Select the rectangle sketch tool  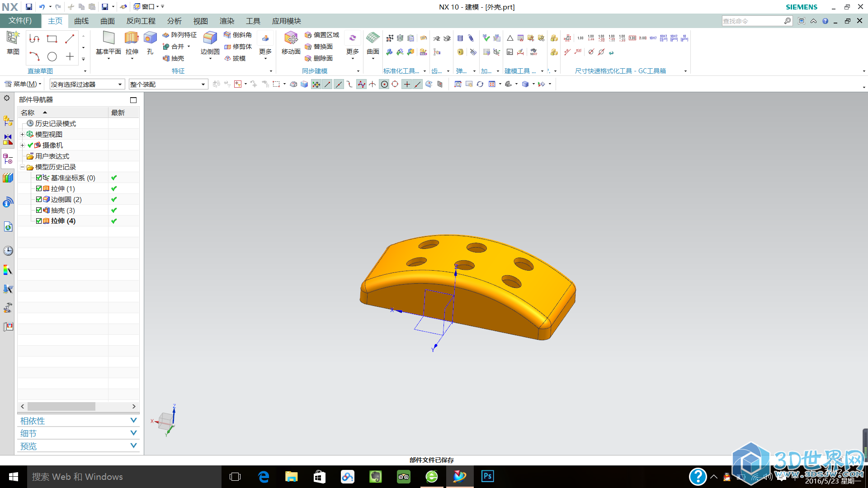(x=52, y=39)
